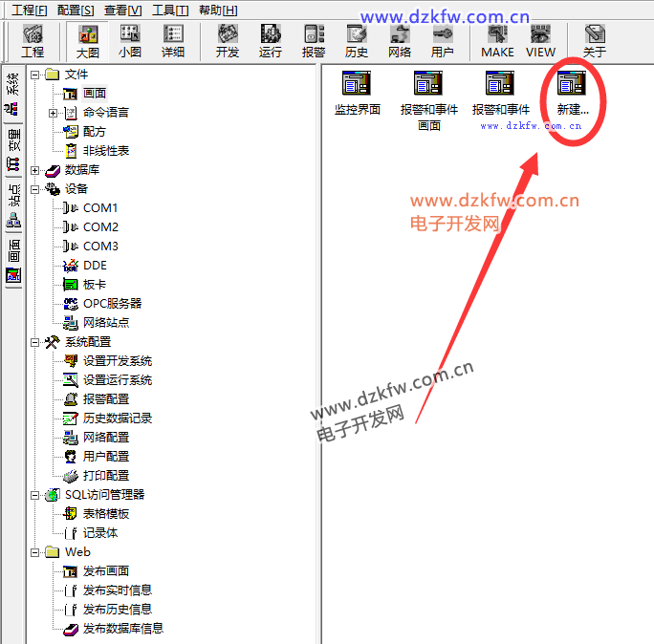Click the 关于 about toolbar icon

595,41
